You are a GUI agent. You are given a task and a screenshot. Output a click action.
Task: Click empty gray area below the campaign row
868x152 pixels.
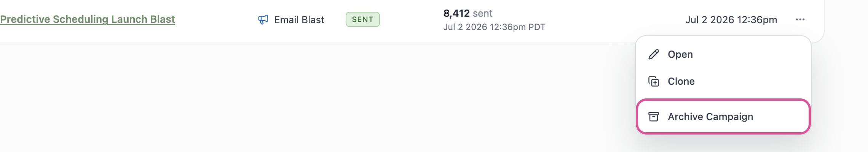(x=305, y=99)
